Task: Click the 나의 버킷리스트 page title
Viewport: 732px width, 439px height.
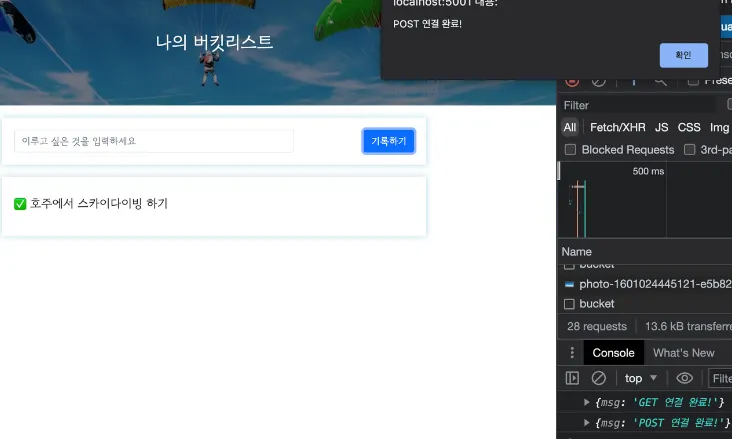Action: tap(214, 42)
